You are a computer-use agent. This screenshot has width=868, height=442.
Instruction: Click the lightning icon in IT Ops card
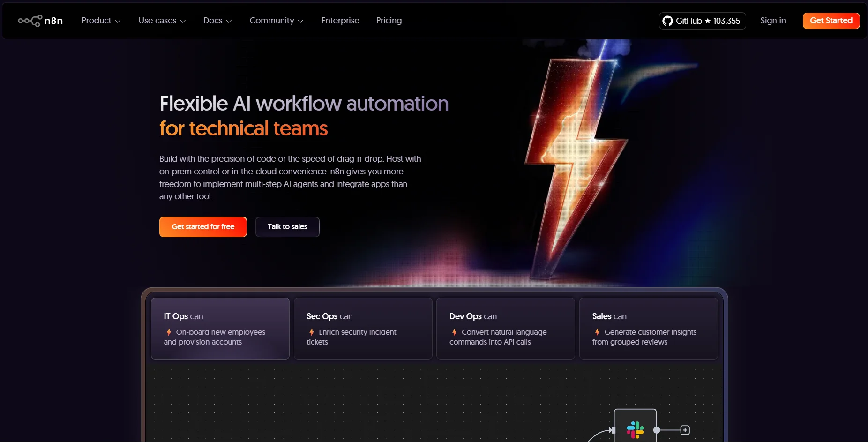tap(169, 332)
